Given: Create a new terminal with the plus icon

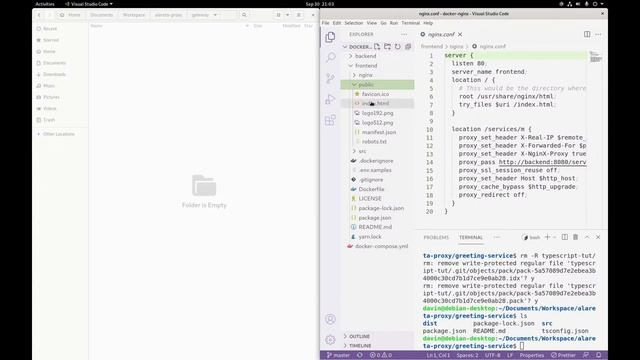Looking at the screenshot, I should coord(547,237).
